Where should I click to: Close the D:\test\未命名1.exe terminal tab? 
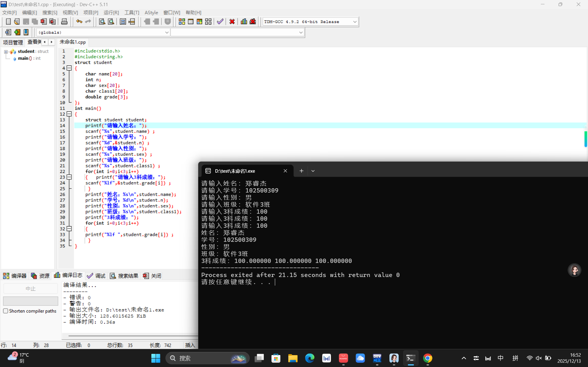pos(285,171)
